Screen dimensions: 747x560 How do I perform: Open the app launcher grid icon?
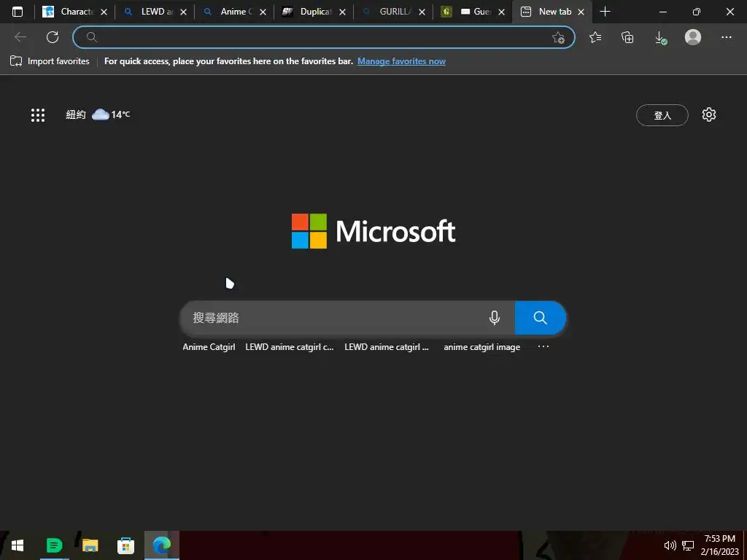[38, 114]
